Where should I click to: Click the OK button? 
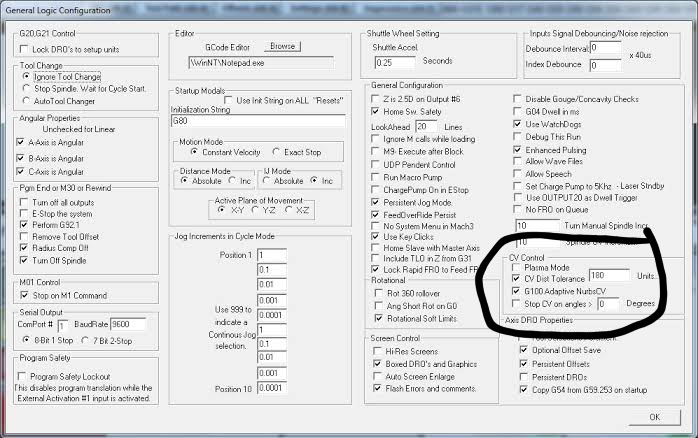pyautogui.click(x=654, y=418)
